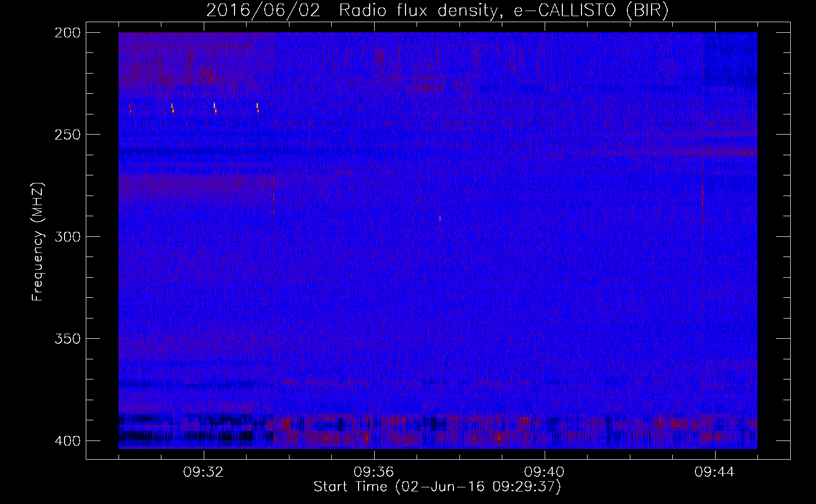This screenshot has width=816, height=504.
Task: Click the '09:36' time tick label
Action: tap(374, 472)
